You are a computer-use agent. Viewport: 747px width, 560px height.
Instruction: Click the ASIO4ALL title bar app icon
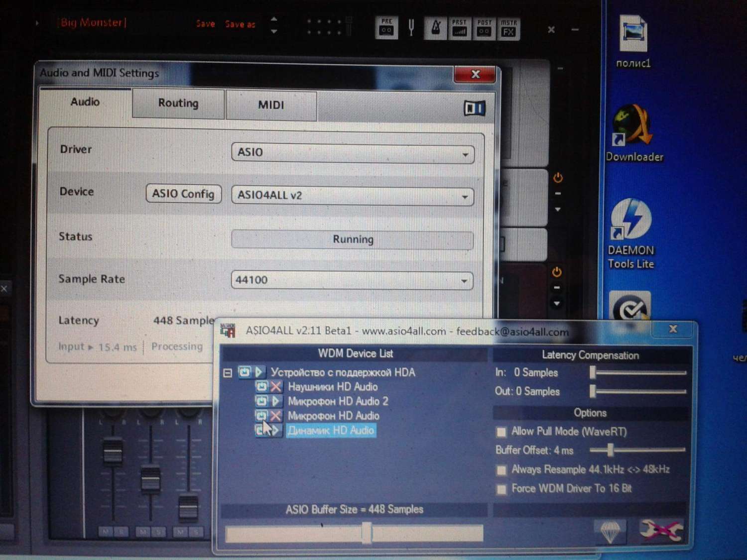pyautogui.click(x=228, y=331)
